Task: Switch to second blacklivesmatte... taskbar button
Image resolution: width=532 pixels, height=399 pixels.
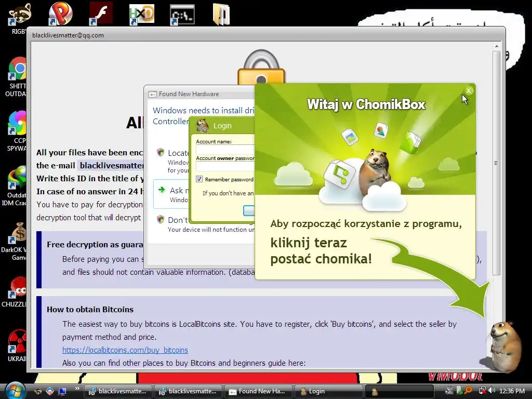Action: point(188,391)
